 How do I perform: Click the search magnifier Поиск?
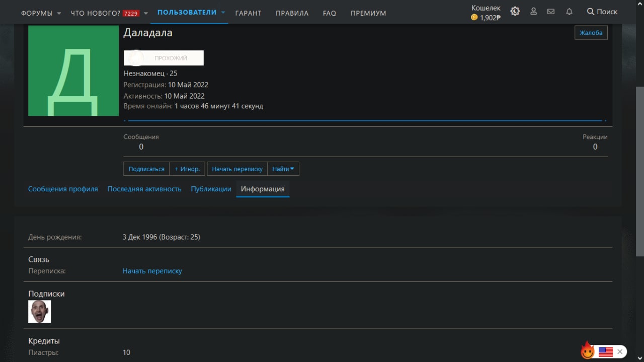pyautogui.click(x=602, y=11)
